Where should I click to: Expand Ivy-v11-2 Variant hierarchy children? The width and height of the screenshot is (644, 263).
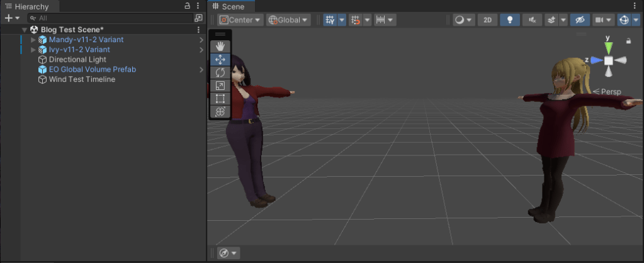[x=33, y=50]
